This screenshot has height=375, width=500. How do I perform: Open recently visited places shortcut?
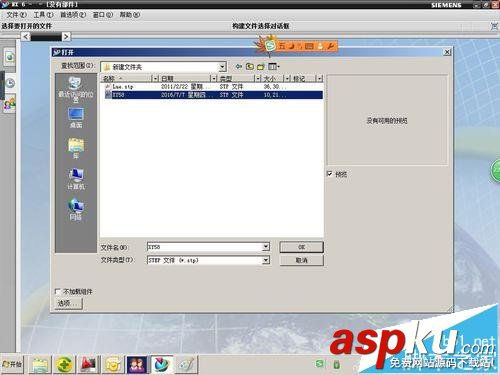(76, 89)
